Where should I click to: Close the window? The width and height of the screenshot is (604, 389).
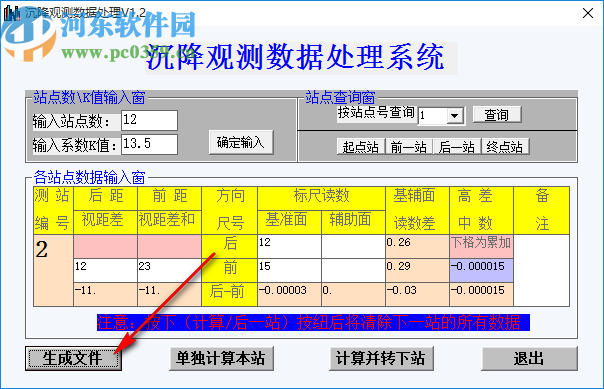588,13
